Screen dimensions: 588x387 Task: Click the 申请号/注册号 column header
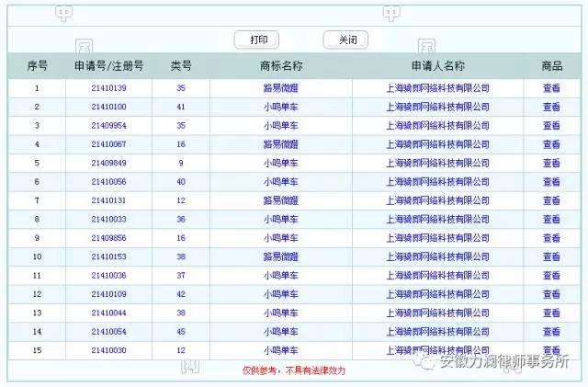tap(108, 66)
